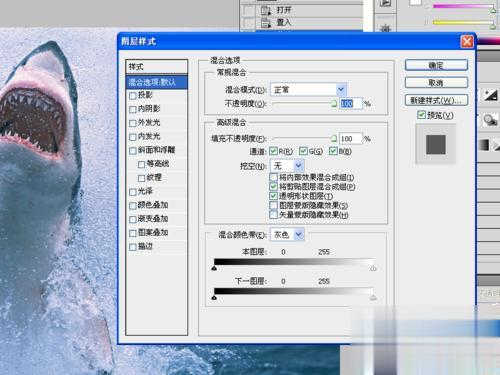Enable the 斜面和浮雕 bevel and emboss checkbox

point(133,151)
